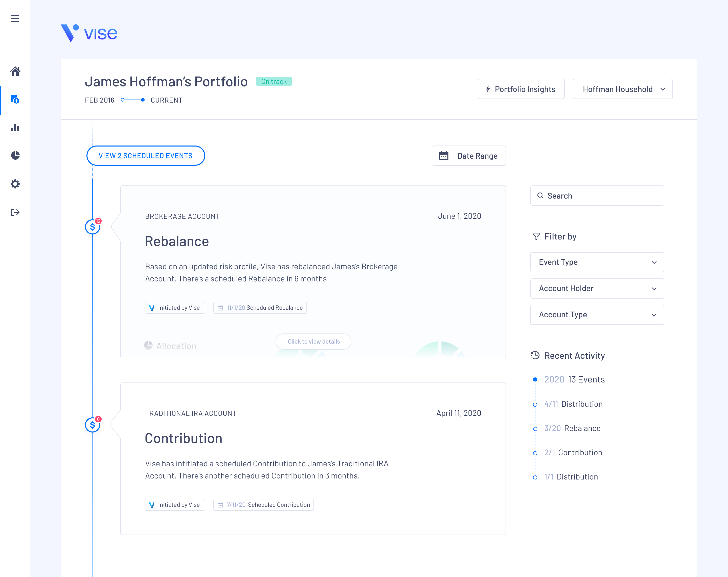Click the 11/1/20 Scheduled Rebalance tag
Screen dimensions: 728x577
tap(260, 308)
